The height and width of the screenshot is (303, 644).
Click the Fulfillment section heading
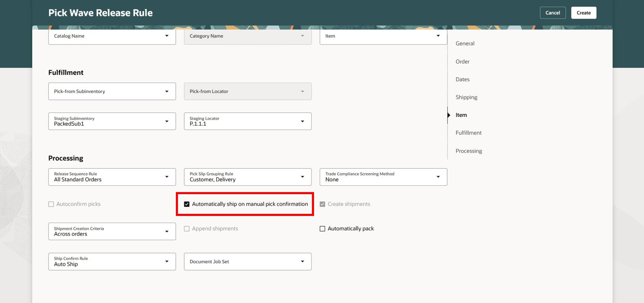tap(66, 72)
